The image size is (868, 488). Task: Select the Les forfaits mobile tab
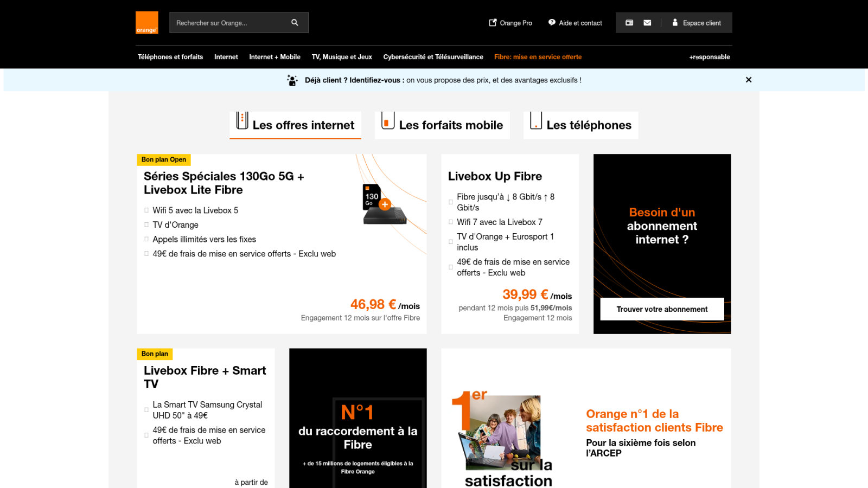(x=442, y=125)
